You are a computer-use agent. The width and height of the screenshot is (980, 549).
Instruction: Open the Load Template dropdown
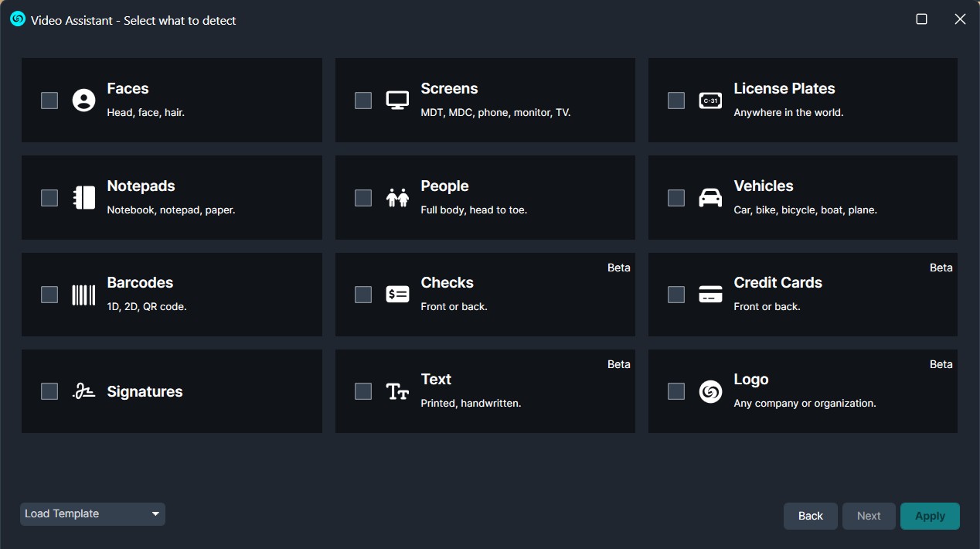[93, 514]
